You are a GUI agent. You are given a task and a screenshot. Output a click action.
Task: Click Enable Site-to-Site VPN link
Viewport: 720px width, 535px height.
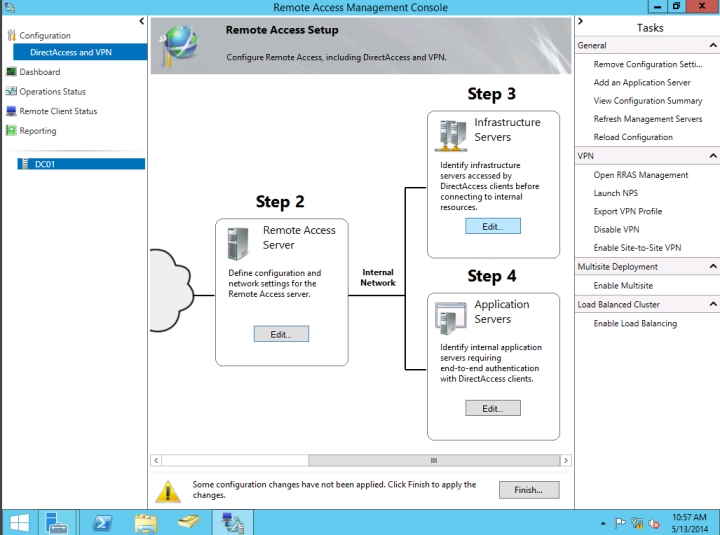click(637, 248)
